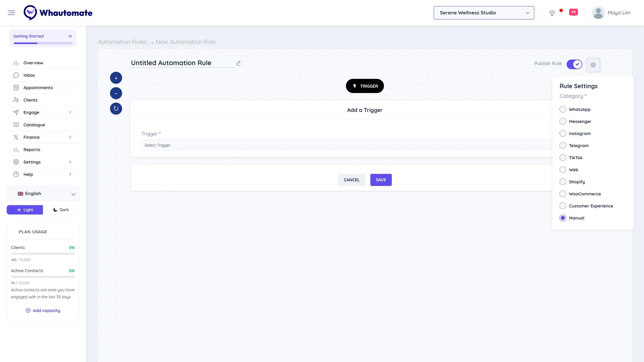Click the Catalogue book icon
Screen dimensions: 644x362
16,125
